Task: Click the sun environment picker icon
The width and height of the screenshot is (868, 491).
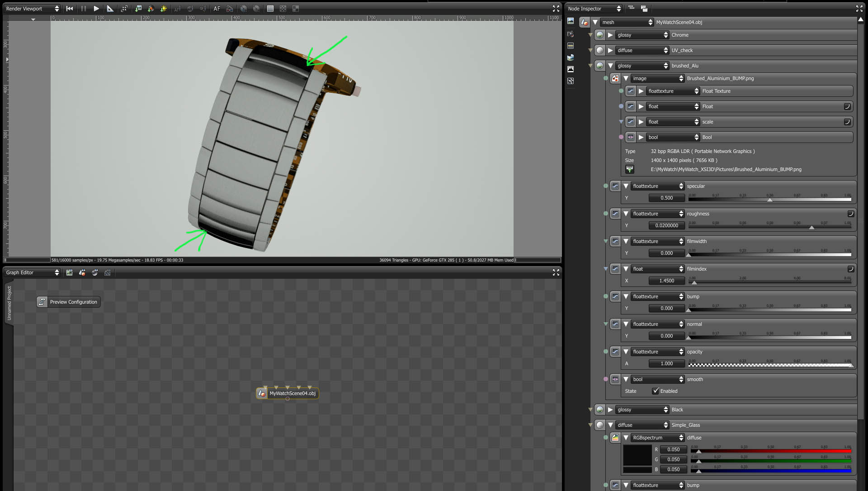Action: click(x=164, y=9)
